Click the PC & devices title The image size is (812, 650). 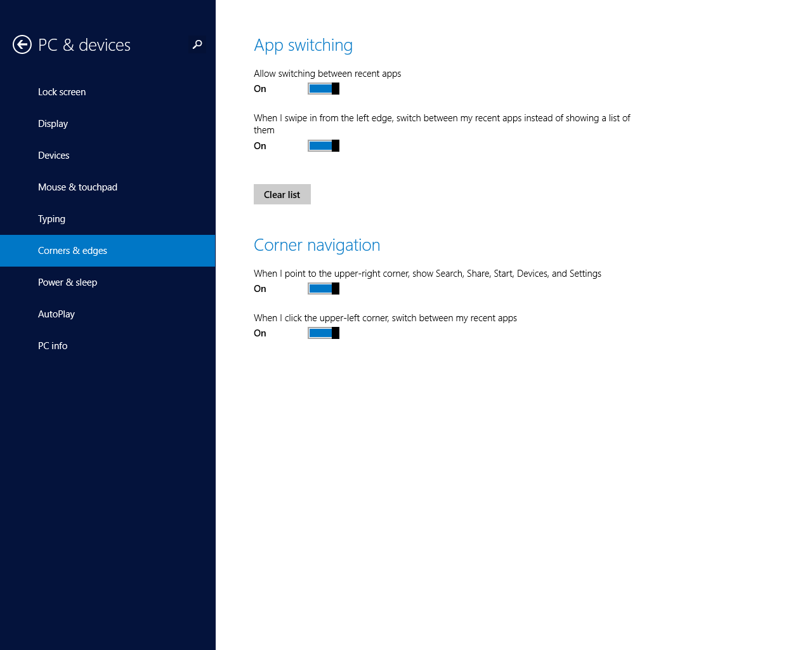pos(84,44)
